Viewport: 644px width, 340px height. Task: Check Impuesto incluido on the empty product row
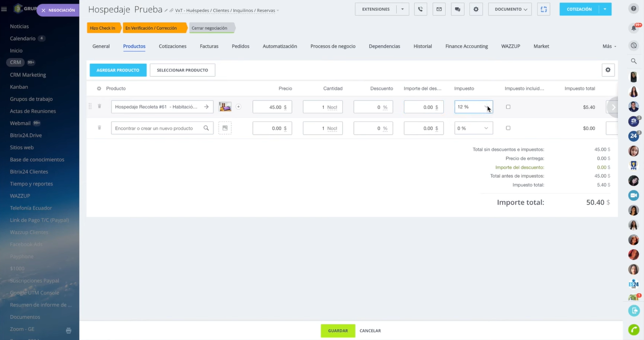[x=508, y=128]
